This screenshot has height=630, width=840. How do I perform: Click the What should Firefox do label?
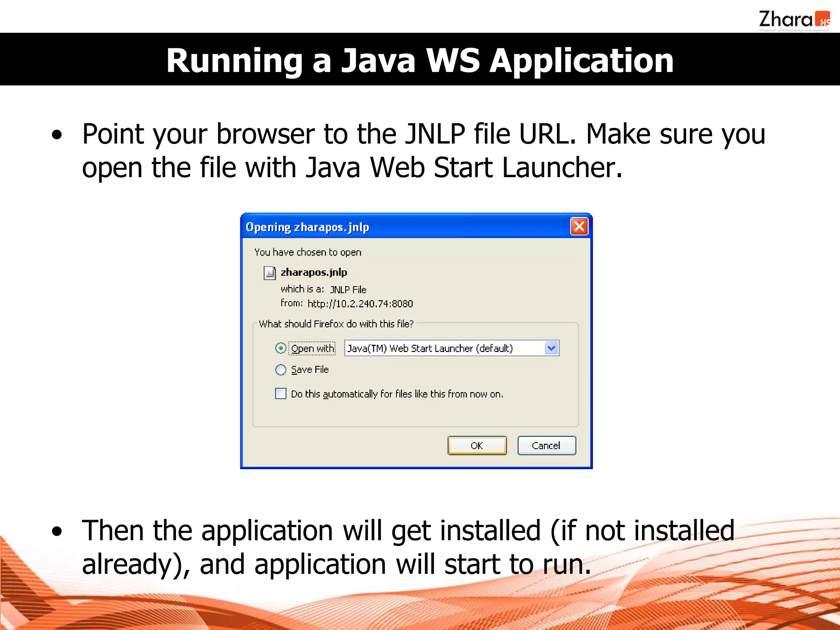336,324
